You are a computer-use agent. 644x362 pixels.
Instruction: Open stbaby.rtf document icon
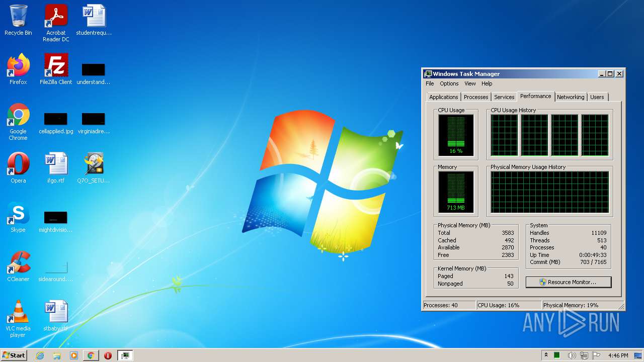pos(56,316)
